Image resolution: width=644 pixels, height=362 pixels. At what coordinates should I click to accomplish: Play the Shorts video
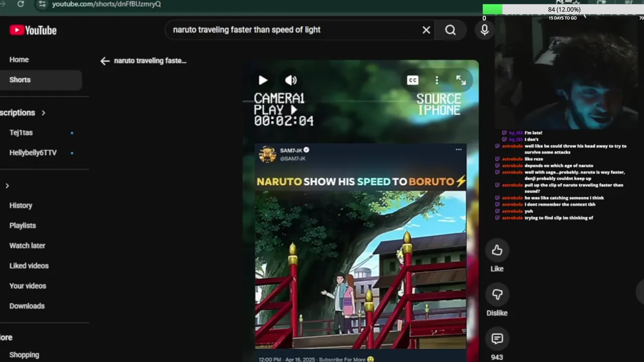[x=263, y=80]
